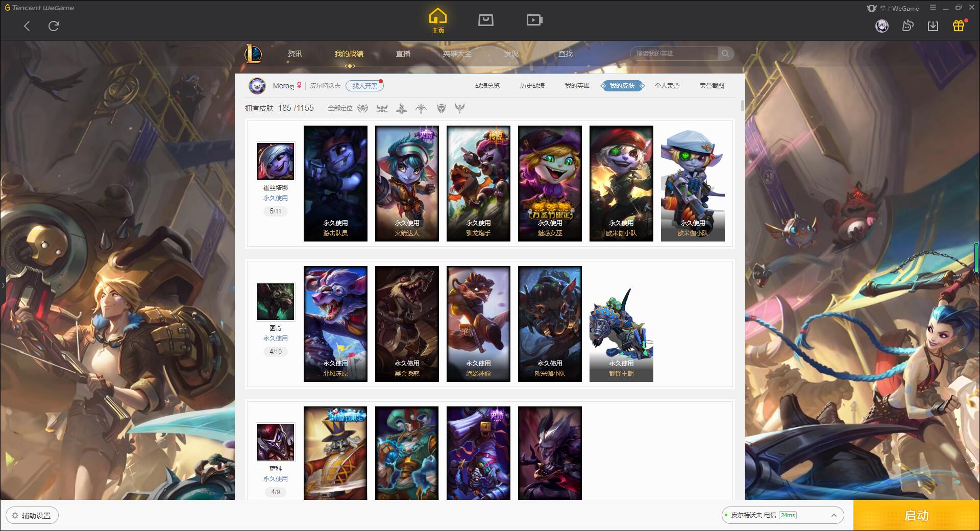This screenshot has height=531, width=980.
Task: Click the 5/11 skin count badge
Action: pyautogui.click(x=276, y=211)
